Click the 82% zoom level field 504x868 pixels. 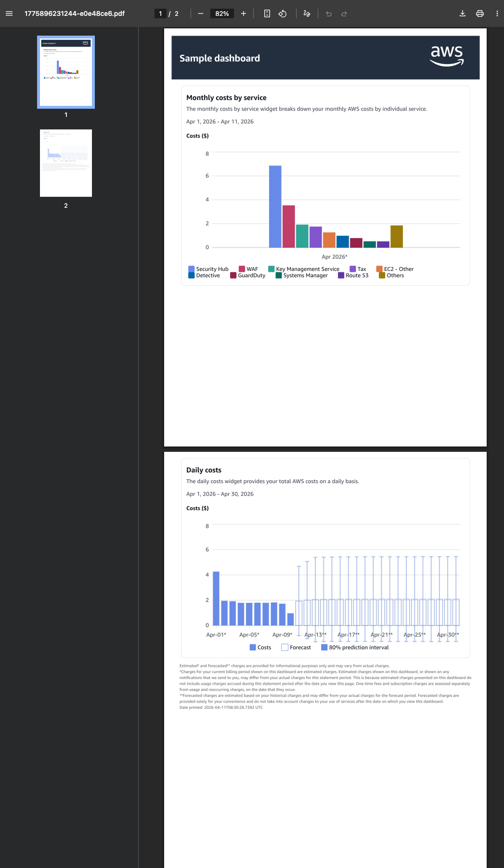point(222,13)
